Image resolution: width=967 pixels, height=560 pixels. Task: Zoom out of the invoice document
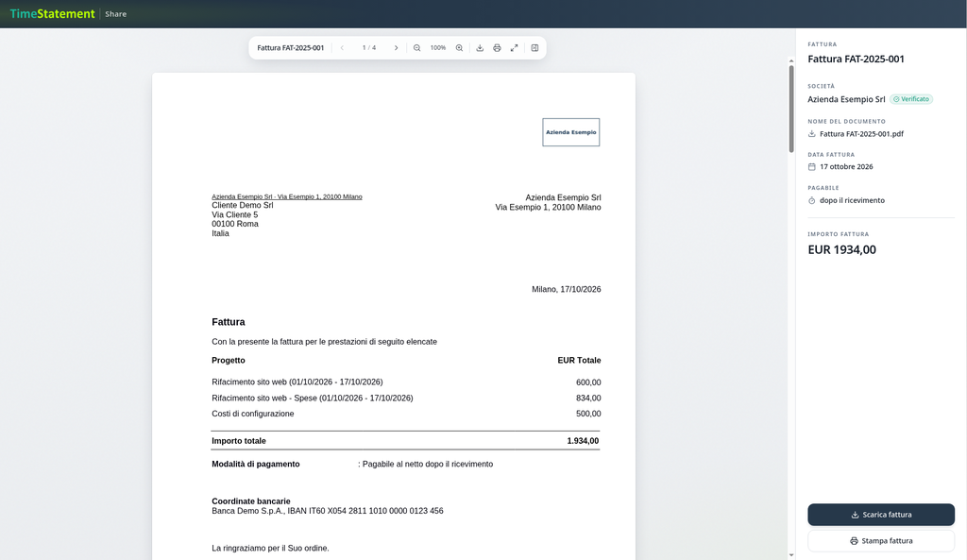point(416,48)
